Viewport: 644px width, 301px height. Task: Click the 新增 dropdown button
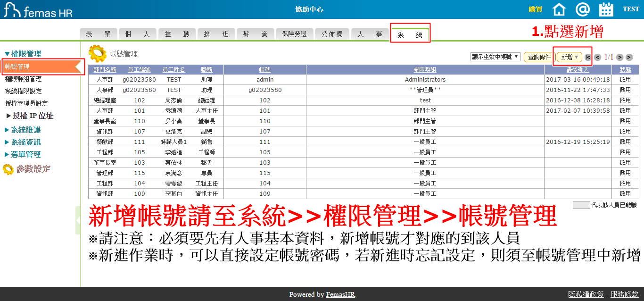(570, 57)
